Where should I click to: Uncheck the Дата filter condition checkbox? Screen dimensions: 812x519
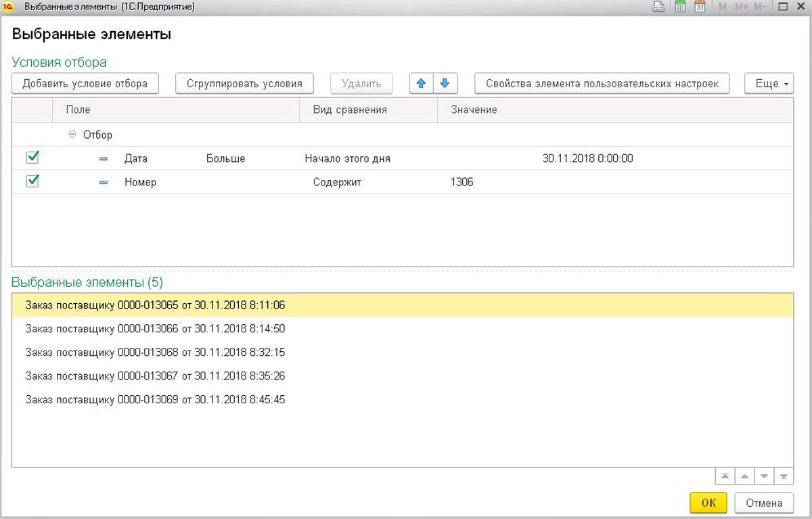pyautogui.click(x=32, y=158)
